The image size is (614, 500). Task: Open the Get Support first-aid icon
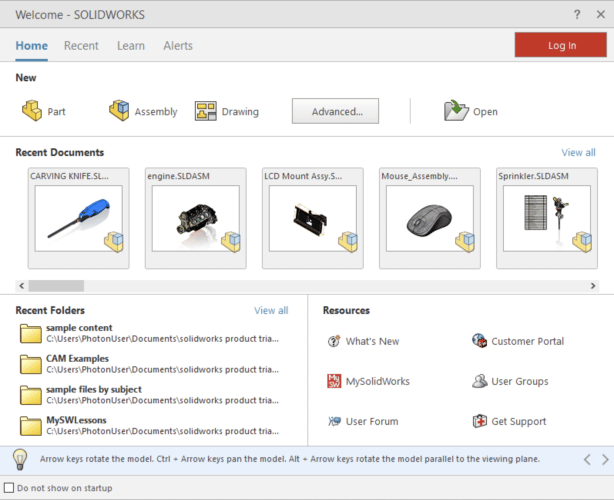pos(480,421)
